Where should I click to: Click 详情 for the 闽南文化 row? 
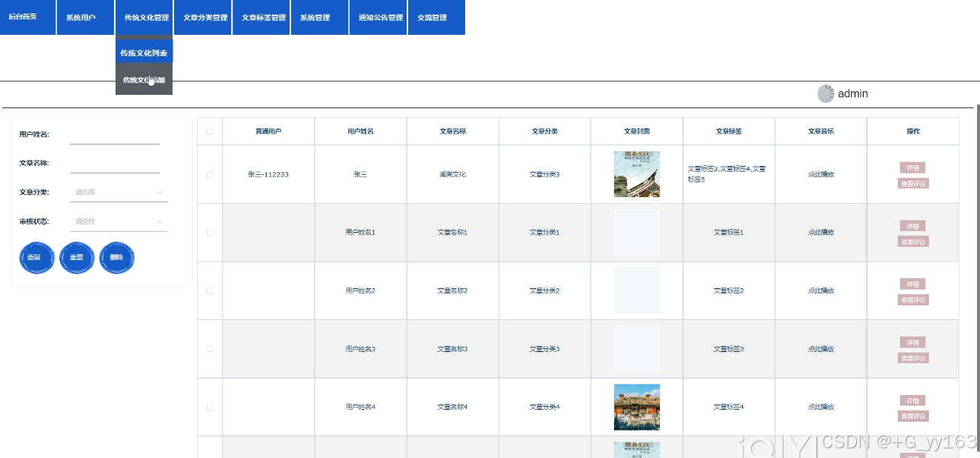click(913, 167)
